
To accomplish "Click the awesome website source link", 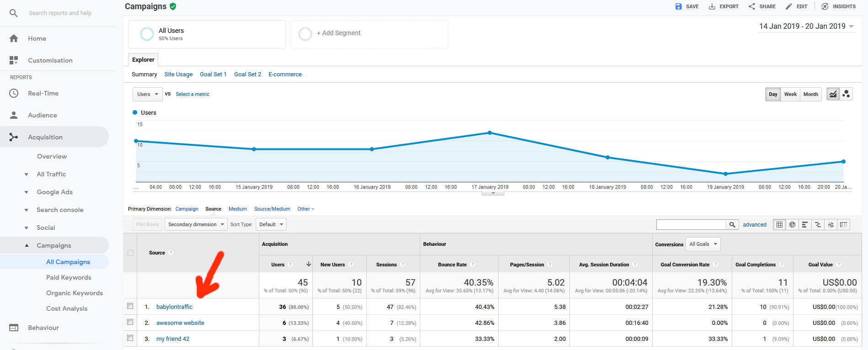I will point(180,323).
